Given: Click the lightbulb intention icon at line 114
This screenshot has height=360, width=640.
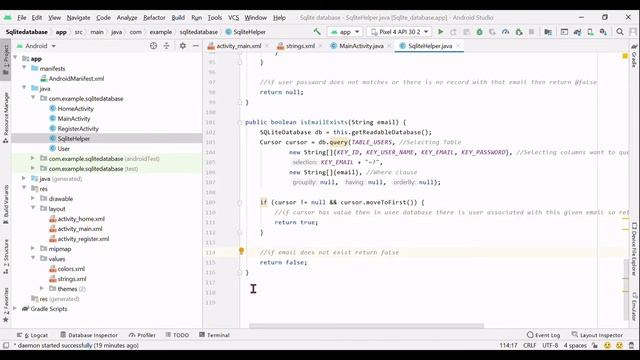Looking at the screenshot, I should pyautogui.click(x=241, y=251).
